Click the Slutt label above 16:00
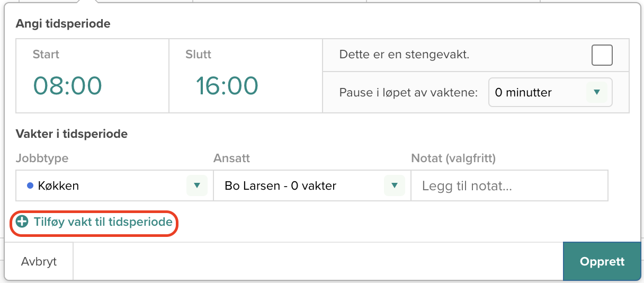 click(x=199, y=54)
